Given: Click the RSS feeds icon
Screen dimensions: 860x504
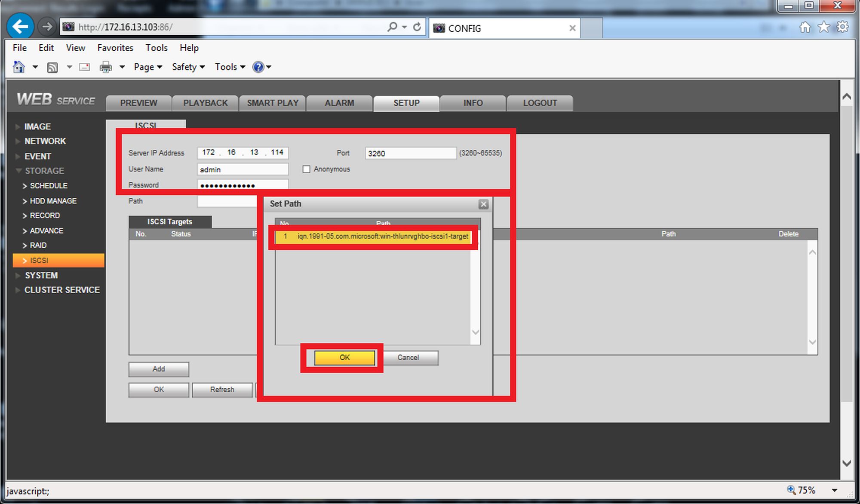Looking at the screenshot, I should (52, 67).
